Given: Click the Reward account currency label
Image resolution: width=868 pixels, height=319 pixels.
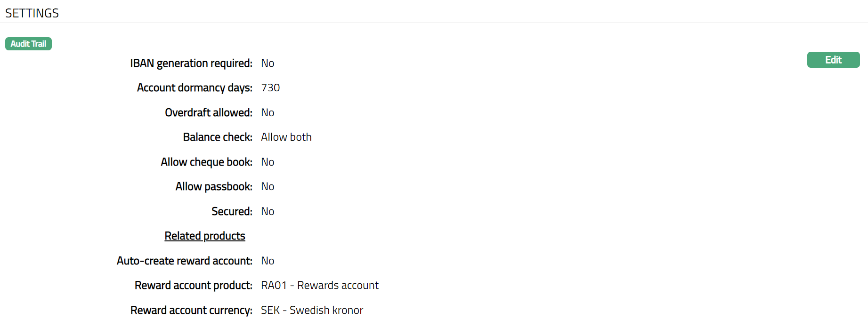Looking at the screenshot, I should [x=191, y=310].
